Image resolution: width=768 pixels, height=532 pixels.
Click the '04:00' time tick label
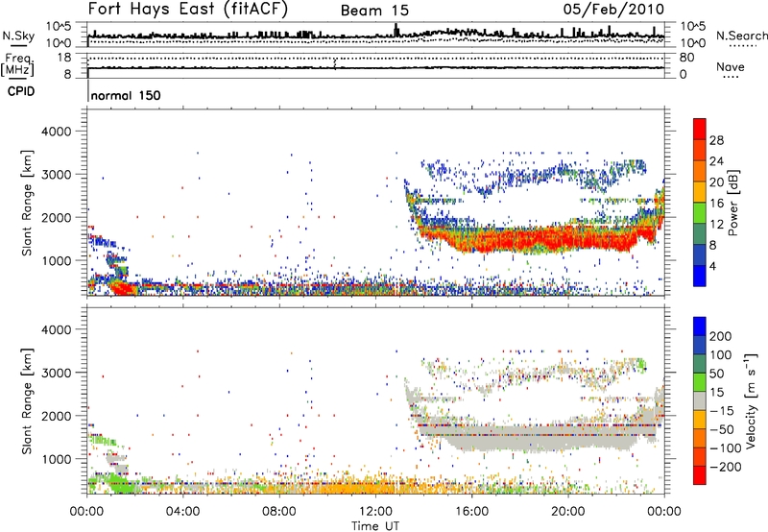point(183,512)
